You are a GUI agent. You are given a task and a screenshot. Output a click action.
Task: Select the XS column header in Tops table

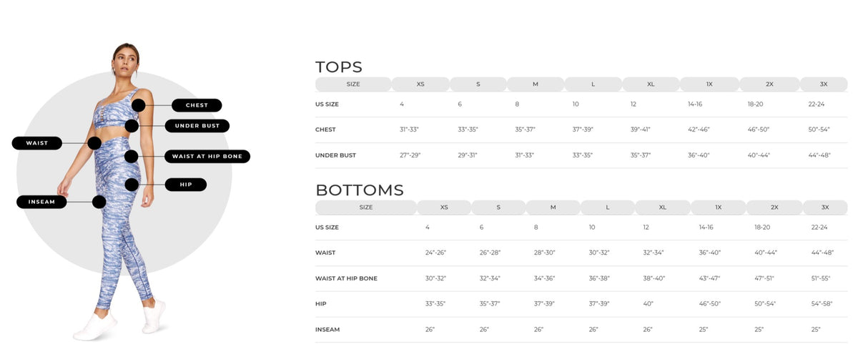pos(420,84)
